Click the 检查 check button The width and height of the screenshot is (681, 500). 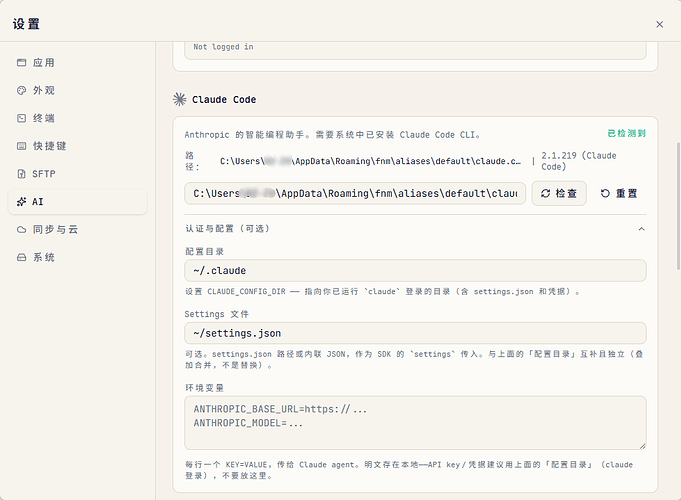(559, 193)
